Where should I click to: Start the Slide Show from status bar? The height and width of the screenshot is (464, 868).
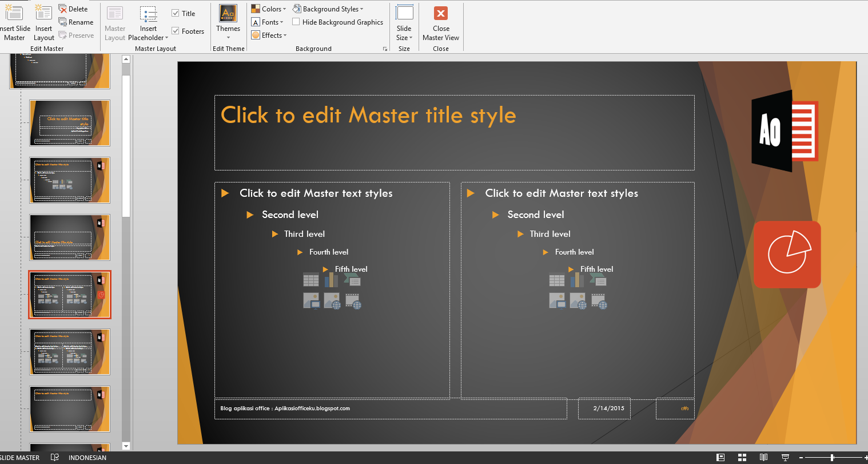(x=785, y=457)
